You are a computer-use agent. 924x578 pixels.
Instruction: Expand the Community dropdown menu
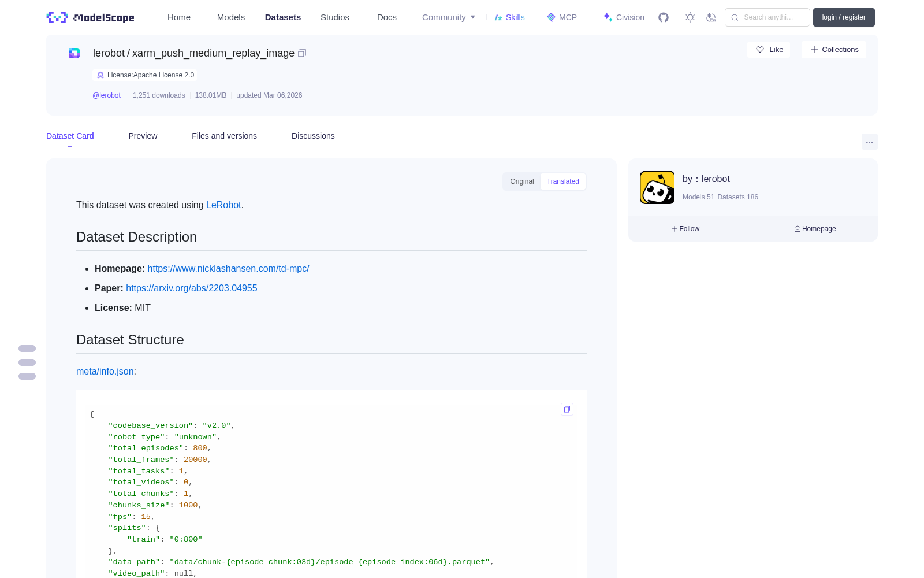pos(449,17)
